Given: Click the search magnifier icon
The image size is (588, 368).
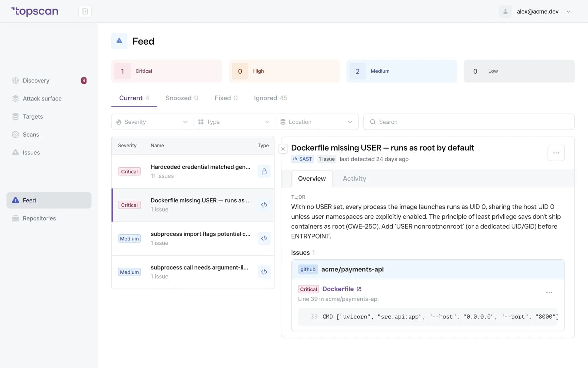Looking at the screenshot, I should coord(373,122).
